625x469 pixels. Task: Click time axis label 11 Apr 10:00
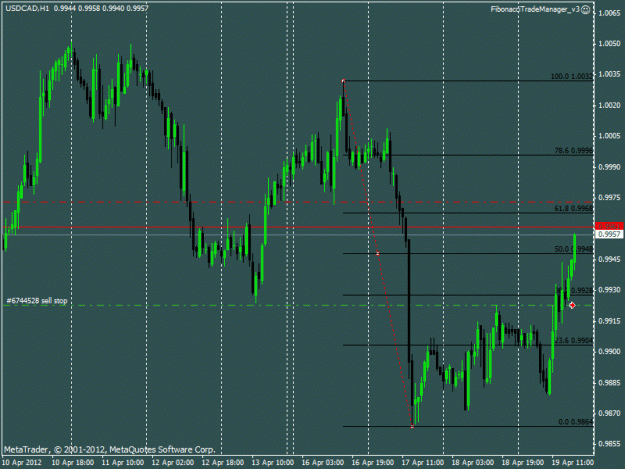coord(123,463)
